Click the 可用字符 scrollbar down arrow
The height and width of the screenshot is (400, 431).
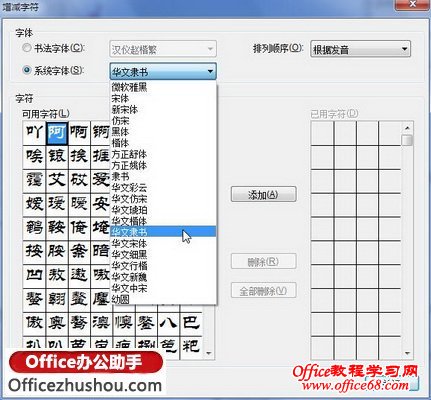[x=209, y=353]
